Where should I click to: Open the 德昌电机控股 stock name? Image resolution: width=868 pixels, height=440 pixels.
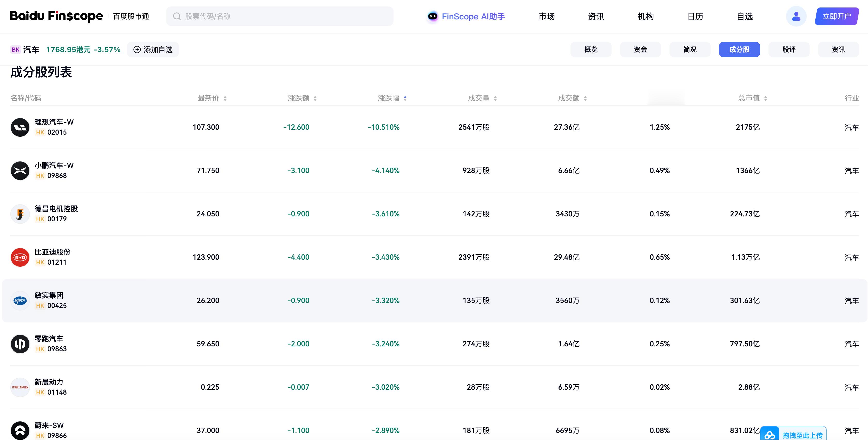click(x=56, y=209)
